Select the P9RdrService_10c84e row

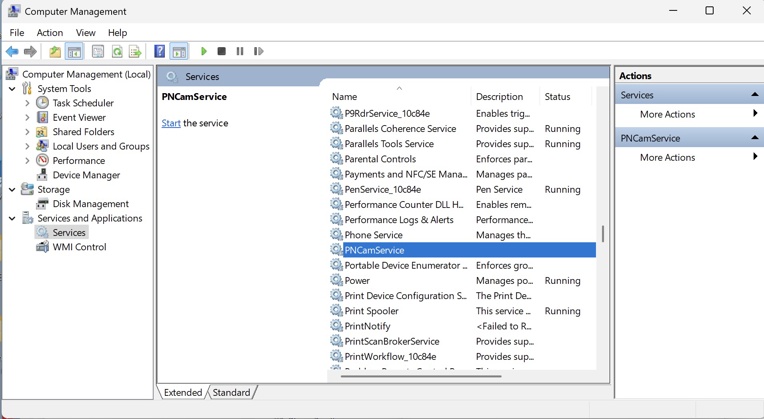[462, 114]
